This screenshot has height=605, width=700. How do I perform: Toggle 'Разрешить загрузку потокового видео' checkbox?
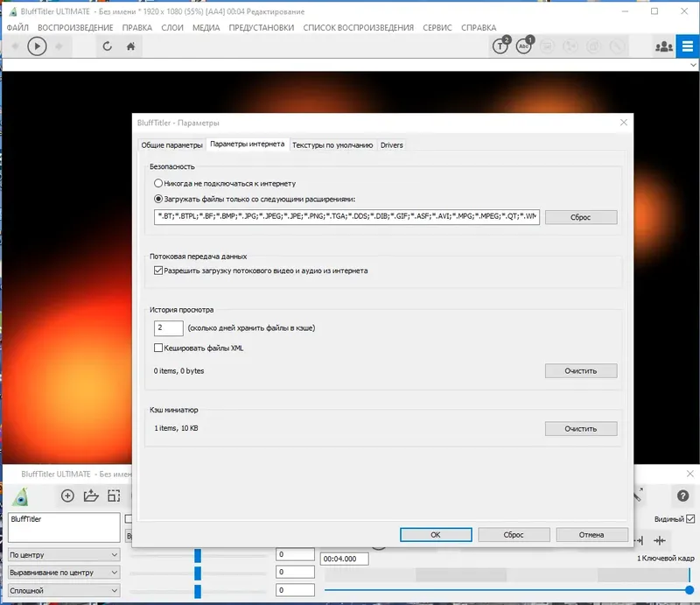coord(158,271)
